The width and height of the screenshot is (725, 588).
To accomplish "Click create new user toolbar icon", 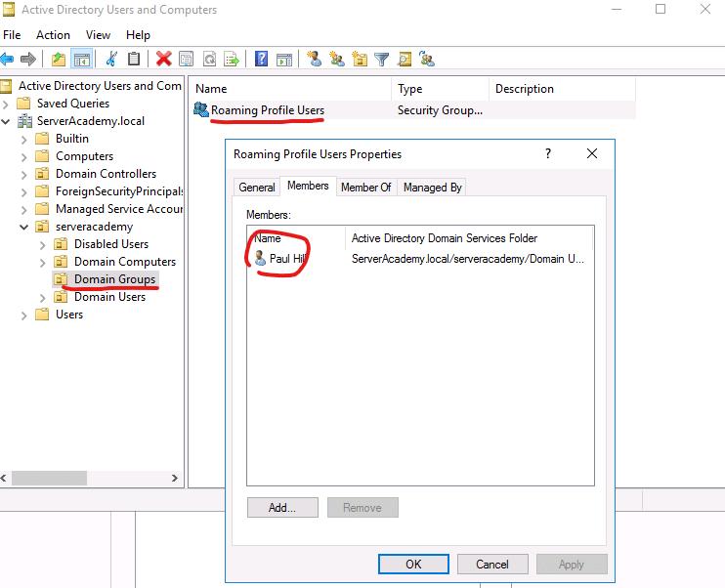I will pyautogui.click(x=314, y=59).
